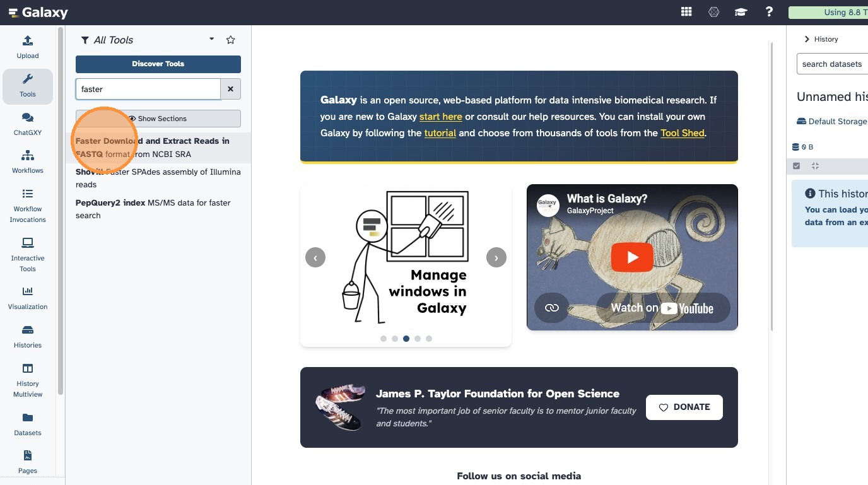The image size is (868, 485).
Task: Open the History Multiview activity
Action: [x=28, y=380]
